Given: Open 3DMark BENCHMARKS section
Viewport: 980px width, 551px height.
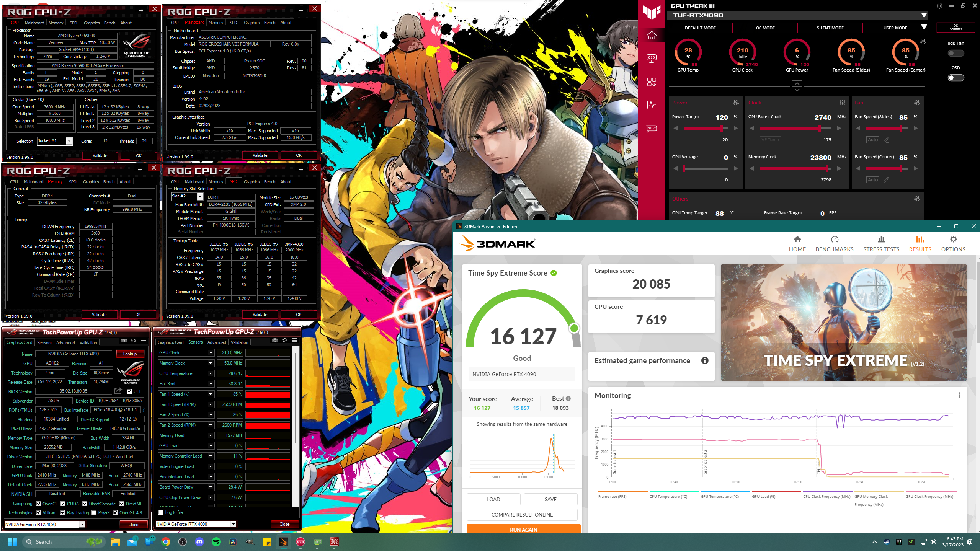Looking at the screenshot, I should coord(835,244).
